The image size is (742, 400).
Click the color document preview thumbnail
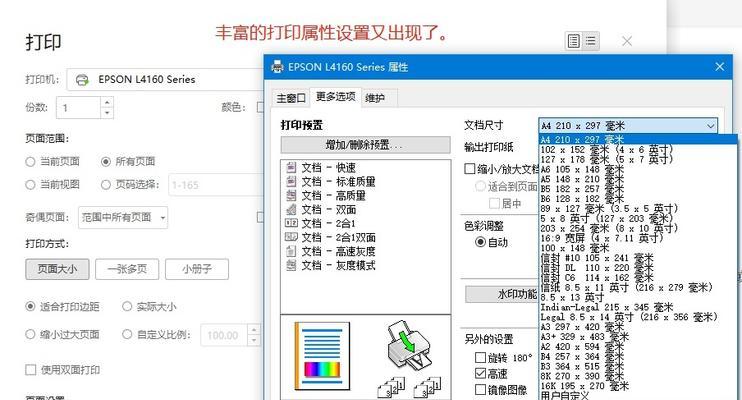point(322,355)
